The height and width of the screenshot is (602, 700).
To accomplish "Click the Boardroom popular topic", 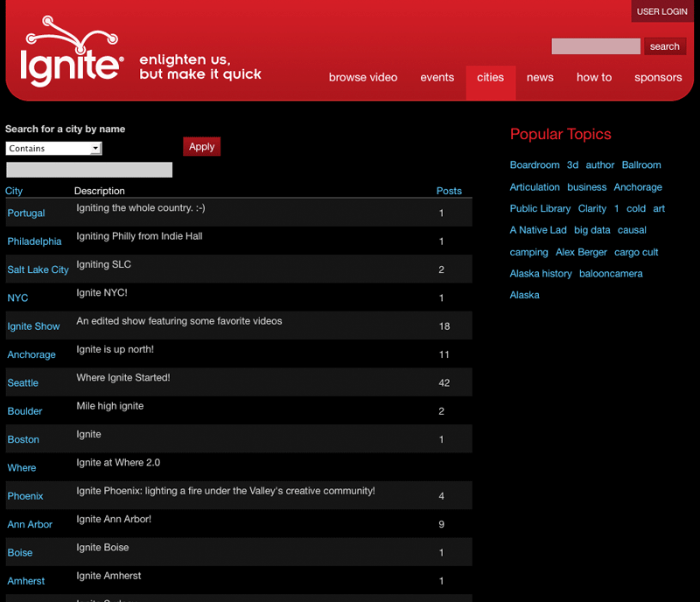I will [x=535, y=165].
